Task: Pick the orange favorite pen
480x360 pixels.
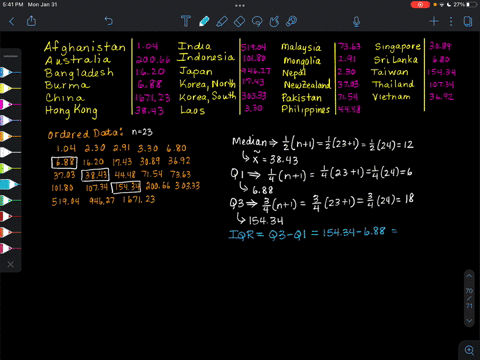Action: 10,136
